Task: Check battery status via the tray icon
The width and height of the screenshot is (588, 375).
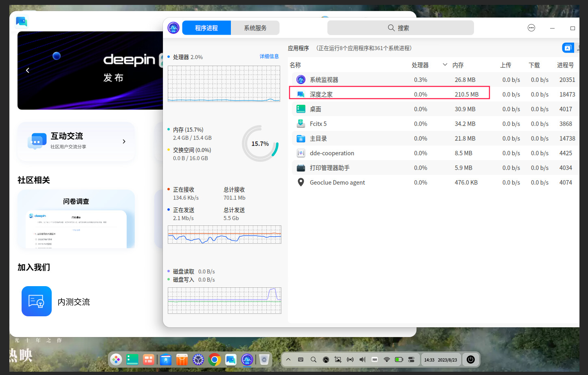Action: [399, 360]
